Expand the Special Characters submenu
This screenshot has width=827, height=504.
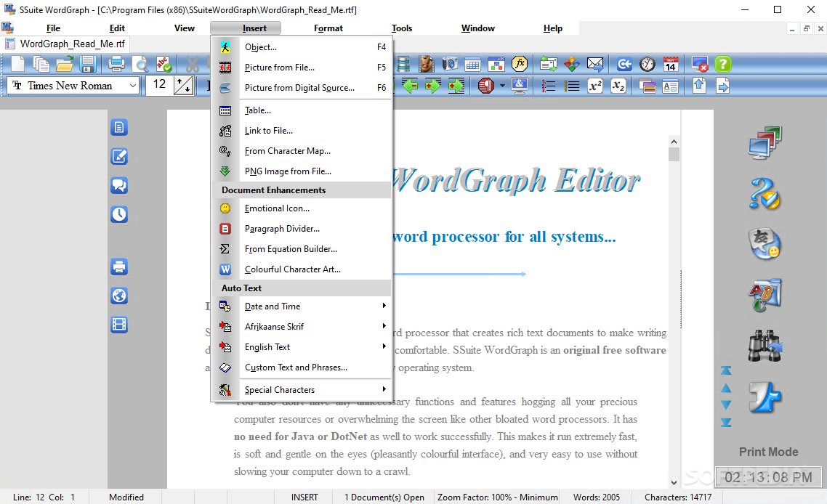302,389
